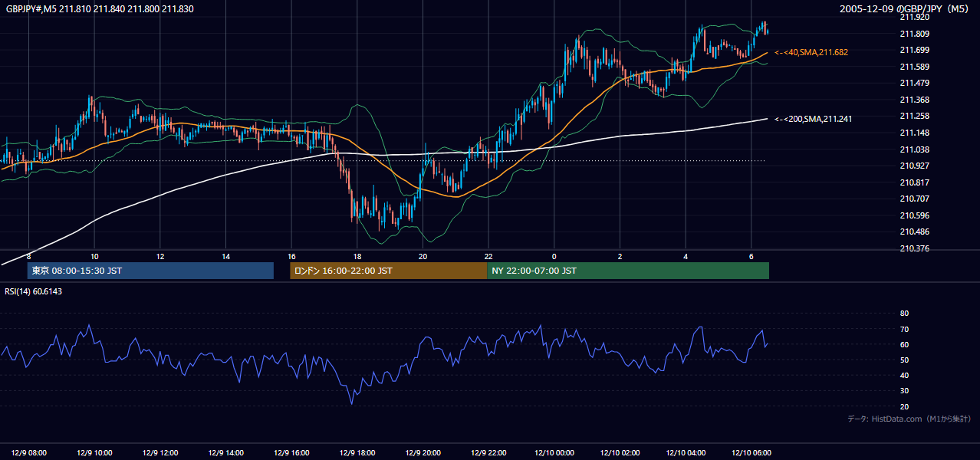Click the 2005-12-09 GBP/JPY (M5) title
Screen dimensions: 980x460
pyautogui.click(x=905, y=8)
